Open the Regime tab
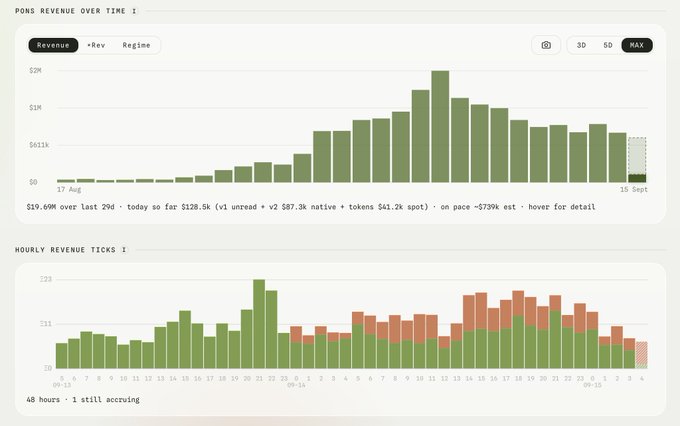Image resolution: width=680 pixels, height=426 pixels. coord(136,45)
